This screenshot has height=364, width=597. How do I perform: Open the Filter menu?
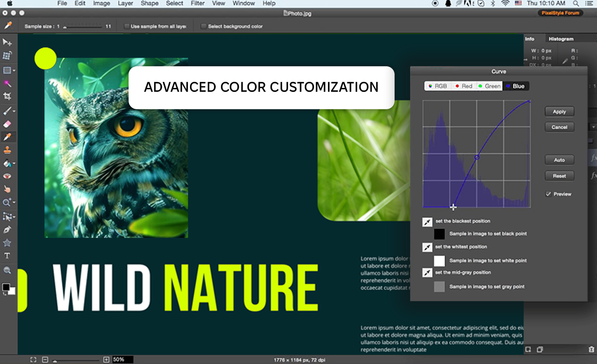pyautogui.click(x=197, y=3)
